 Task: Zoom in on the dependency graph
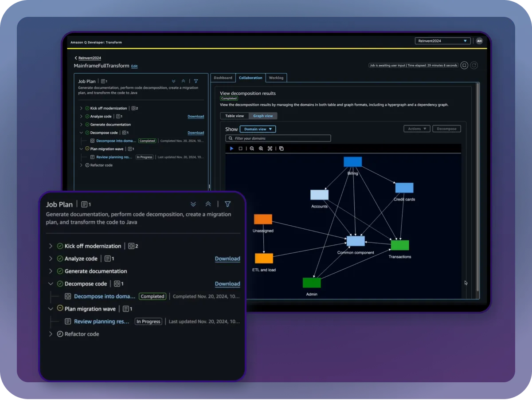pos(261,149)
